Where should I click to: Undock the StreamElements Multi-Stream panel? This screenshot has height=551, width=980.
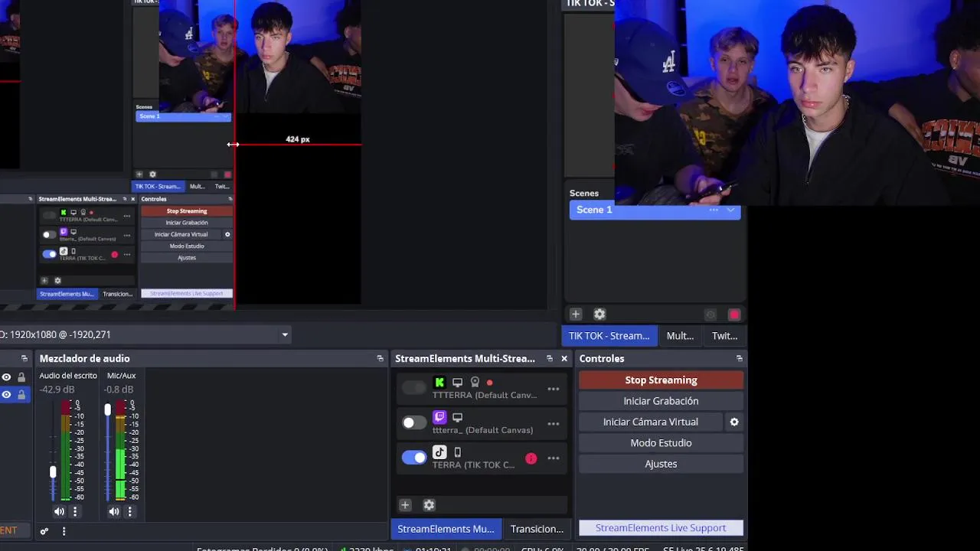[x=549, y=358]
